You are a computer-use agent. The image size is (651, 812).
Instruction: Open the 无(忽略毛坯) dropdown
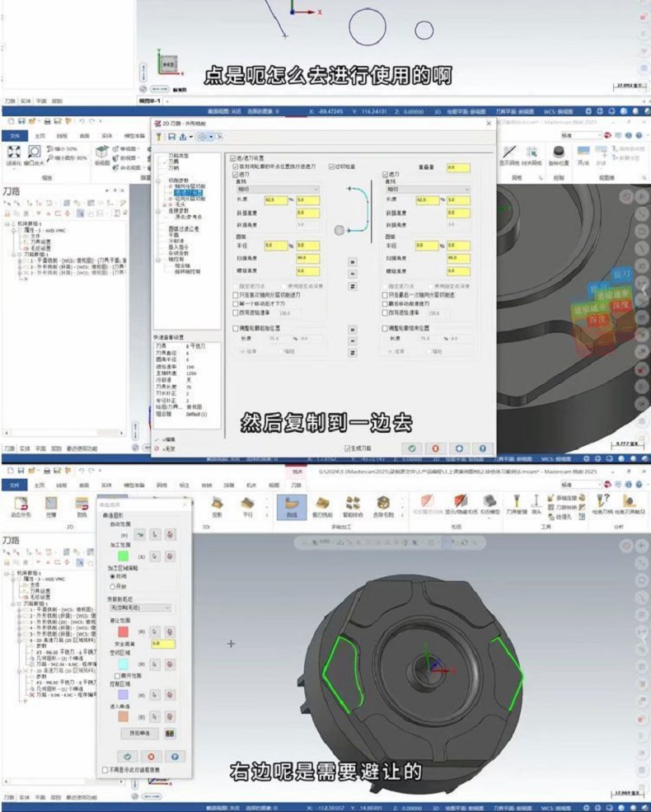pos(137,608)
